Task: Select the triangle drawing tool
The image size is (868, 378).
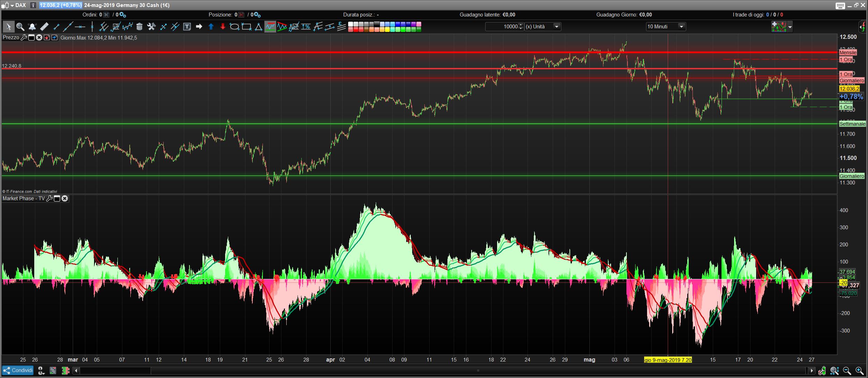Action: (x=258, y=27)
